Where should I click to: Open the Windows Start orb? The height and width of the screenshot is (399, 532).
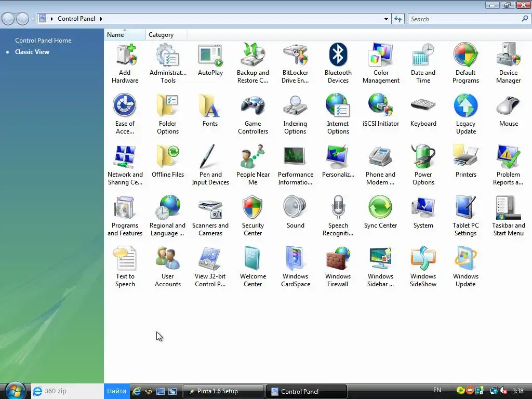coord(14,391)
